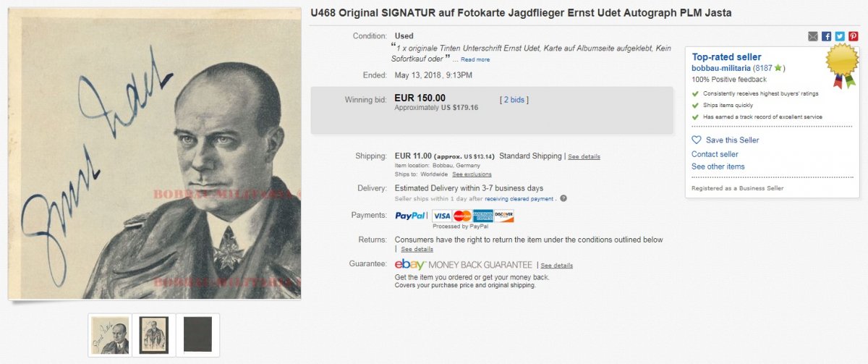The height and width of the screenshot is (364, 868).
Task: Open the 2 bids history
Action: (514, 100)
